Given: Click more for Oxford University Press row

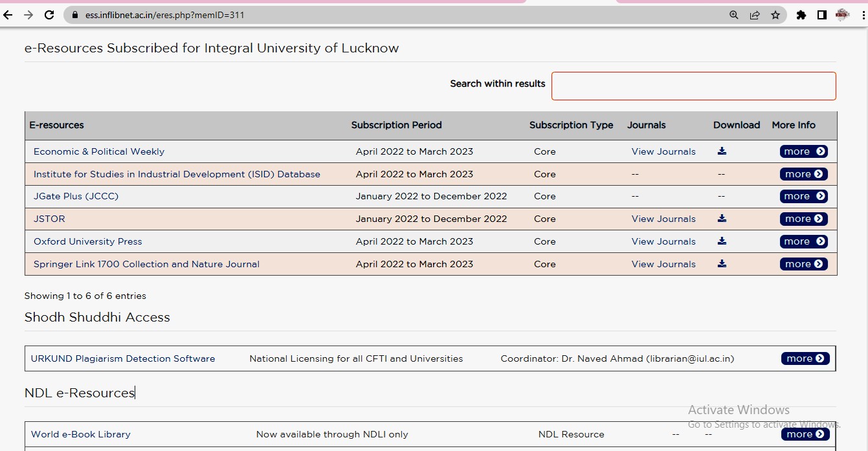Looking at the screenshot, I should [804, 241].
